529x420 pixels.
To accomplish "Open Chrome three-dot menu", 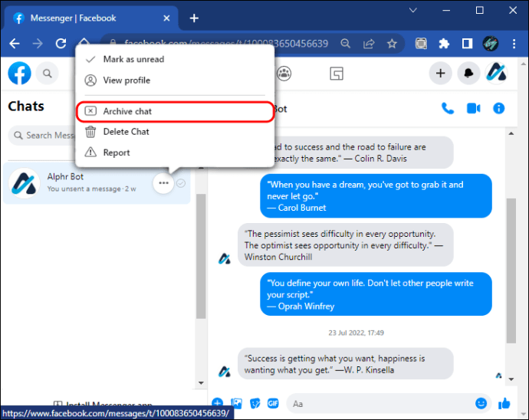I will click(514, 44).
